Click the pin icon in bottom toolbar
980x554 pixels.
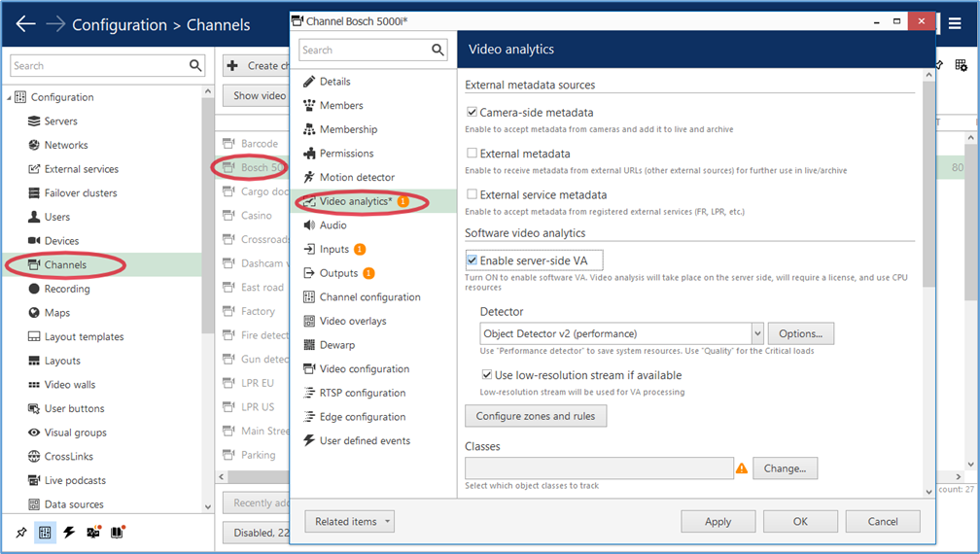point(21,533)
